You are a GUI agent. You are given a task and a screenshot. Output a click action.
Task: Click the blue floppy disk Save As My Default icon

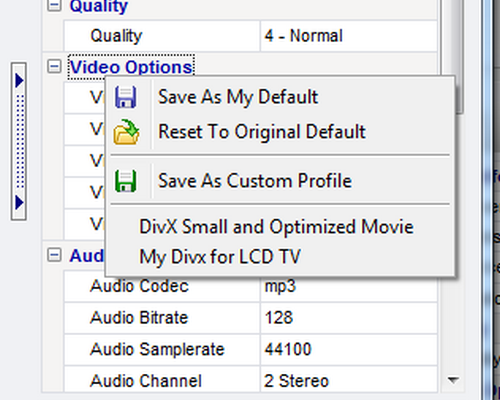tap(126, 97)
